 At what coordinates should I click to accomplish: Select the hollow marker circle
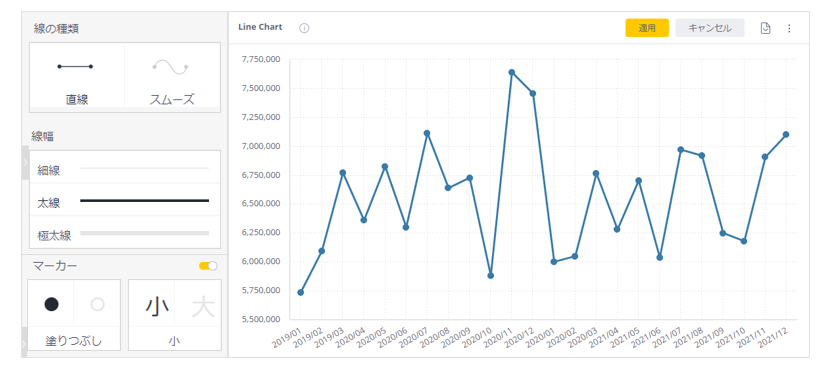pyautogui.click(x=97, y=304)
